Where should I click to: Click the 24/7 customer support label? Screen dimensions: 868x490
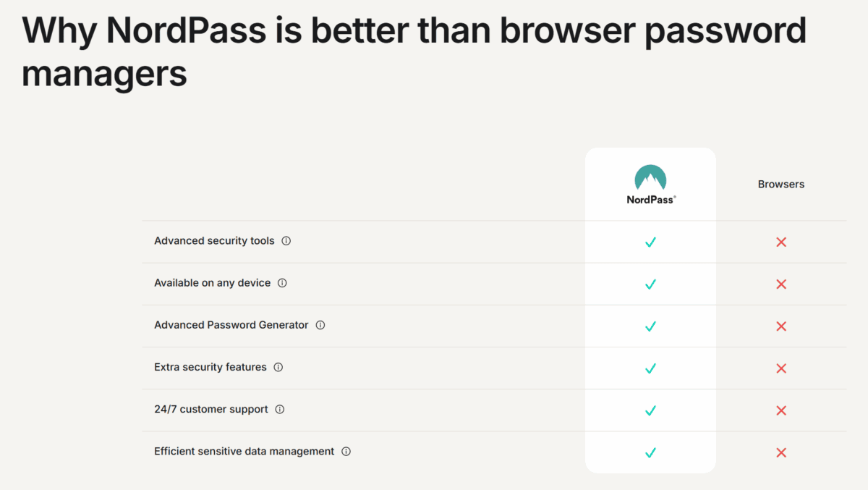[x=210, y=409]
